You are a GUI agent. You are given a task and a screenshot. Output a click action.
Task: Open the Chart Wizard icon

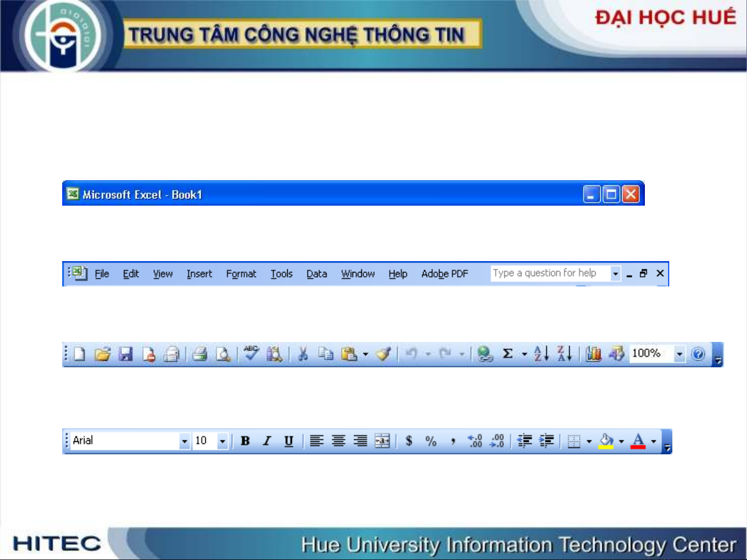coord(593,354)
